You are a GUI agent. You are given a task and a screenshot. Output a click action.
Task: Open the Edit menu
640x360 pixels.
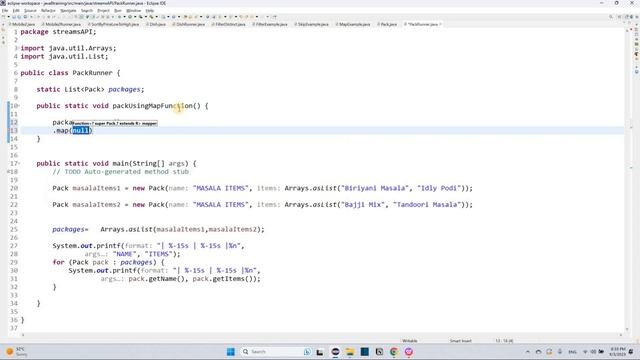click(16, 11)
